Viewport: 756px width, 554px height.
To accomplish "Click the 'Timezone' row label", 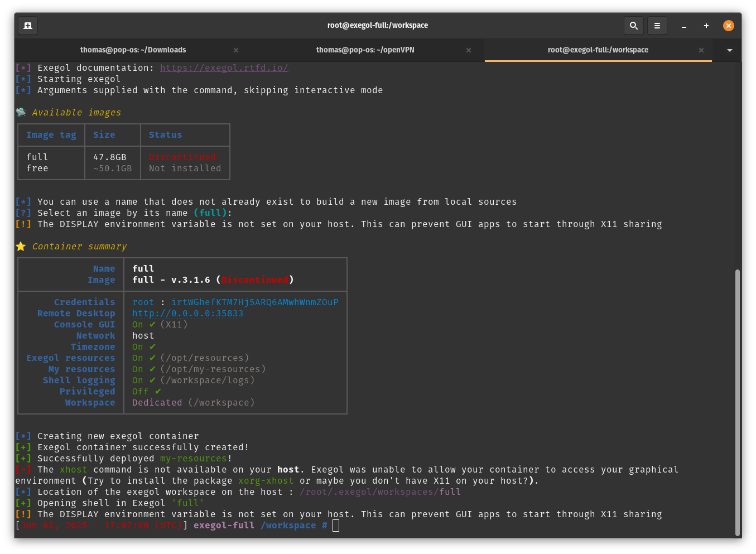I will (x=93, y=347).
